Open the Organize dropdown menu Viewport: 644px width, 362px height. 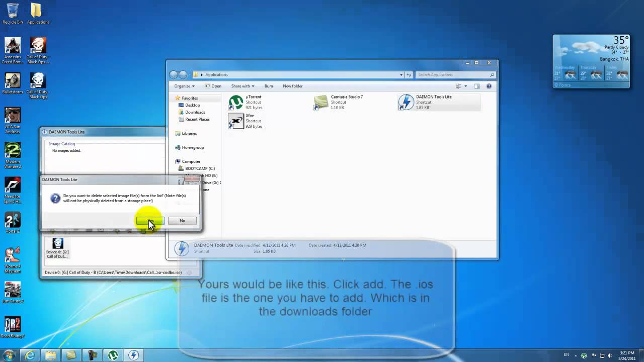[x=184, y=86]
